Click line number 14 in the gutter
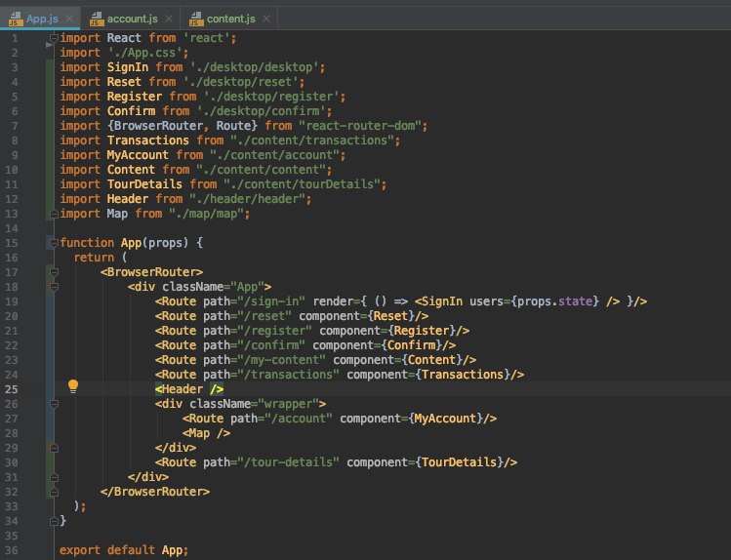Viewport: 731px width, 560px height. 12,228
